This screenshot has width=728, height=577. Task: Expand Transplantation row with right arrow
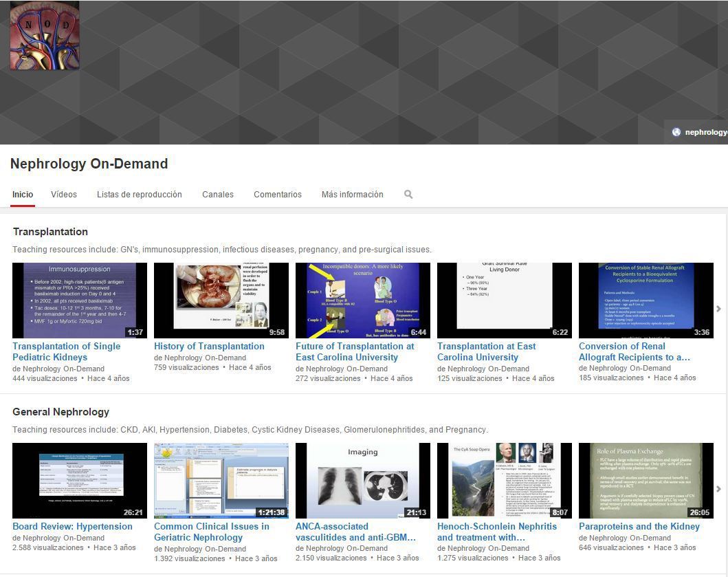coord(718,309)
